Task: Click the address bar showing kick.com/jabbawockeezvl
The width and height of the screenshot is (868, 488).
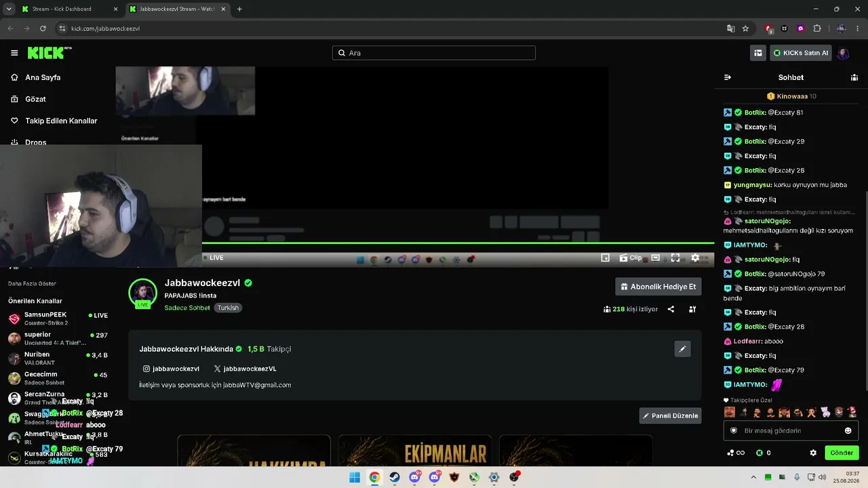Action: tap(393, 28)
